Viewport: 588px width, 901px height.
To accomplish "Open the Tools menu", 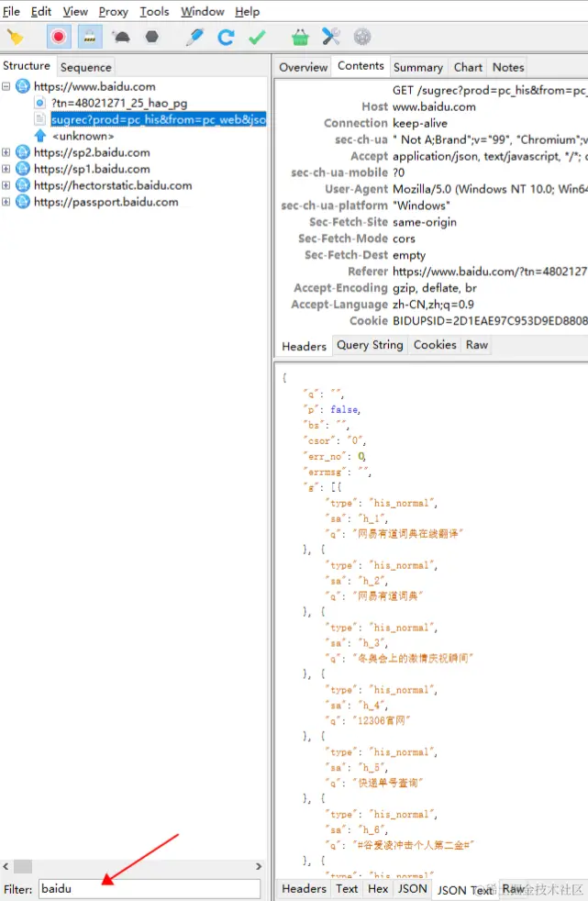I will coord(154,12).
